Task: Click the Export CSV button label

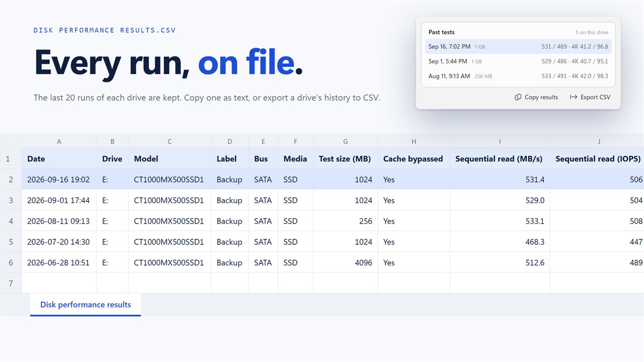Action: tap(595, 97)
